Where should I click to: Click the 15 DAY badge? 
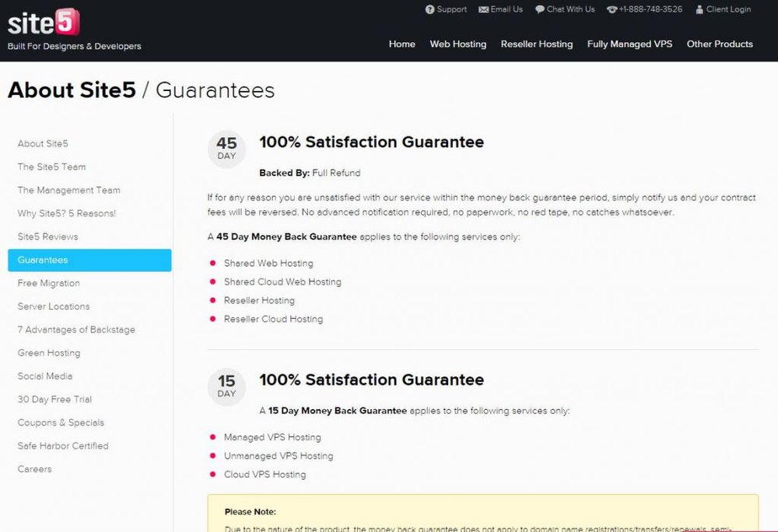coord(226,387)
